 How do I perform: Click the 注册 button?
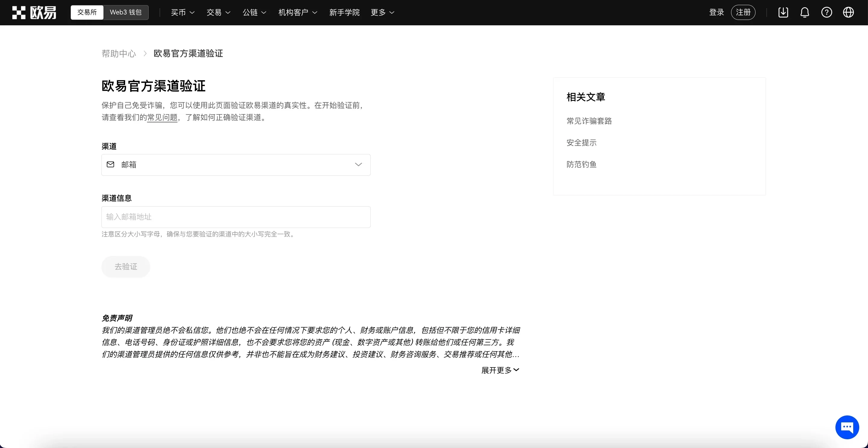[x=743, y=12]
